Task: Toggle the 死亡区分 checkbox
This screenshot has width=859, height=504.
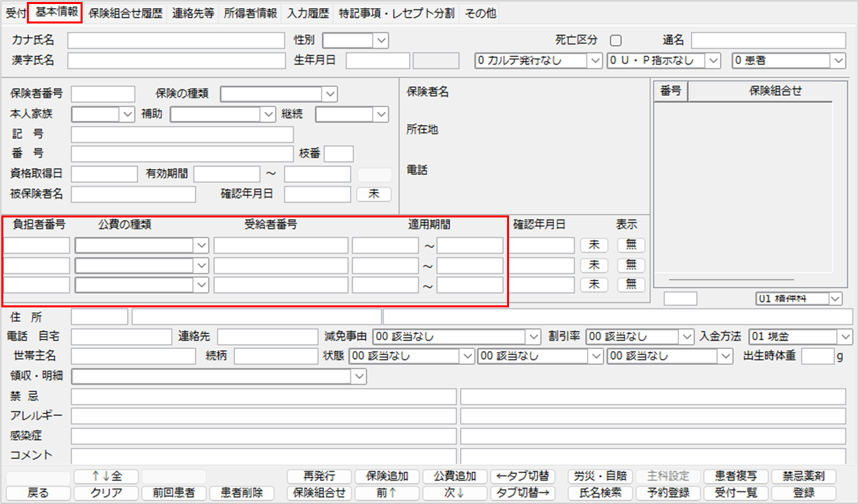Action: click(x=615, y=40)
